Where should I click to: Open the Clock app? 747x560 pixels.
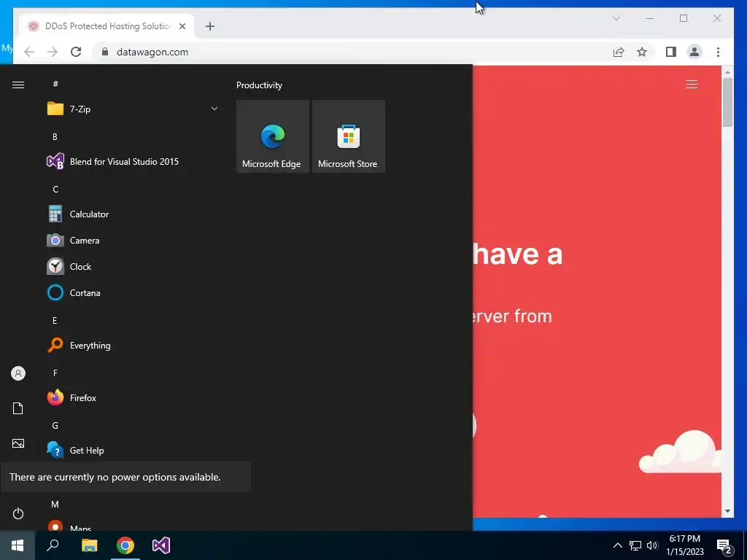click(133, 267)
